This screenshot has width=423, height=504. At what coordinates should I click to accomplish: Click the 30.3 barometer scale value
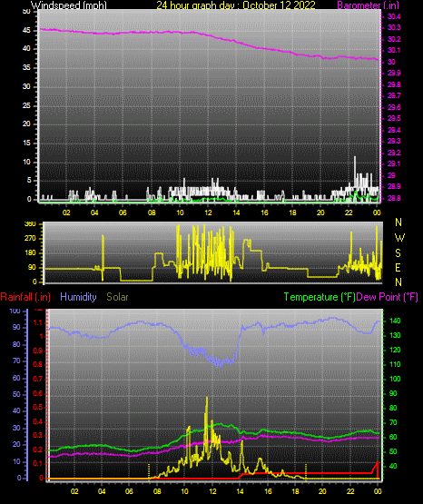(394, 27)
